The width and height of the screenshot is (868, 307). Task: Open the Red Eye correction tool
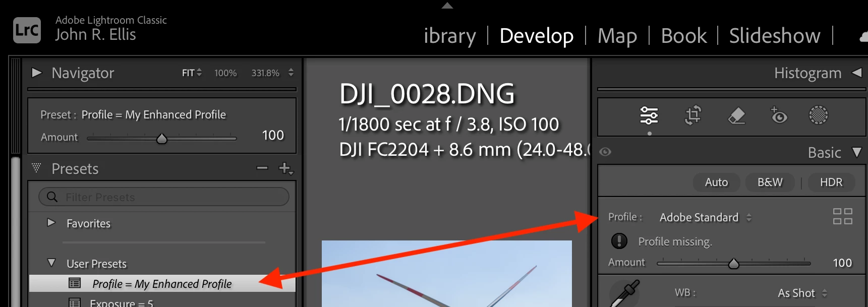[x=778, y=115]
